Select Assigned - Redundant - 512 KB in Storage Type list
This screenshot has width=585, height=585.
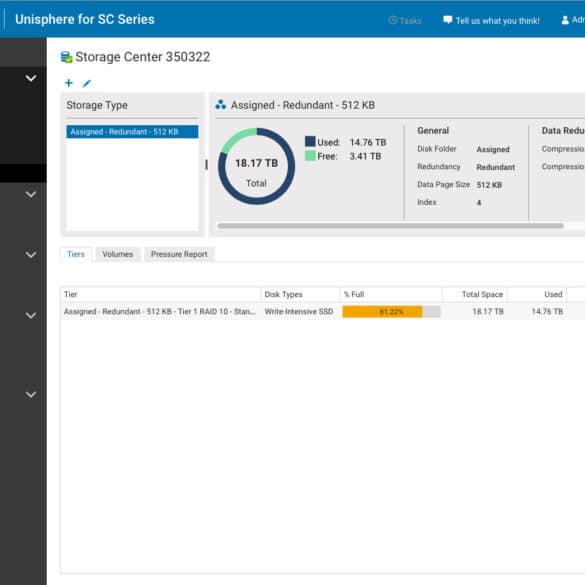click(x=132, y=132)
